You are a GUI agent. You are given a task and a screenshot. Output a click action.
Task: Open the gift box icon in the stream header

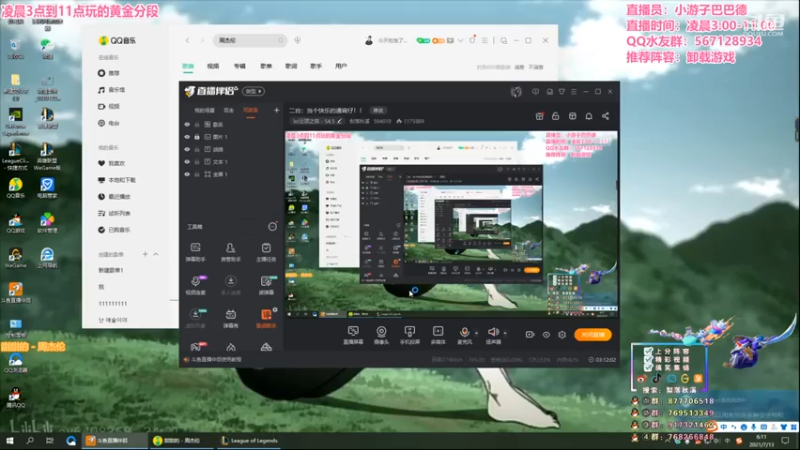[539, 116]
